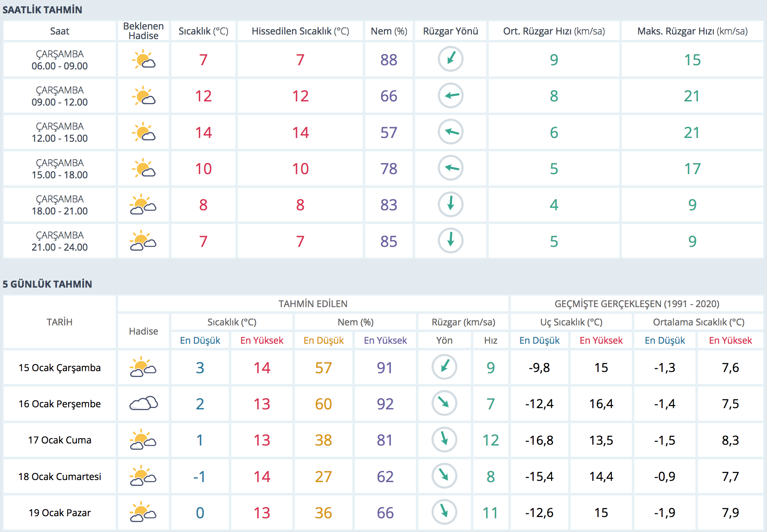767x532 pixels.
Task: Click the wind direction icon for 17 Ocak Cuma
Action: [444, 440]
